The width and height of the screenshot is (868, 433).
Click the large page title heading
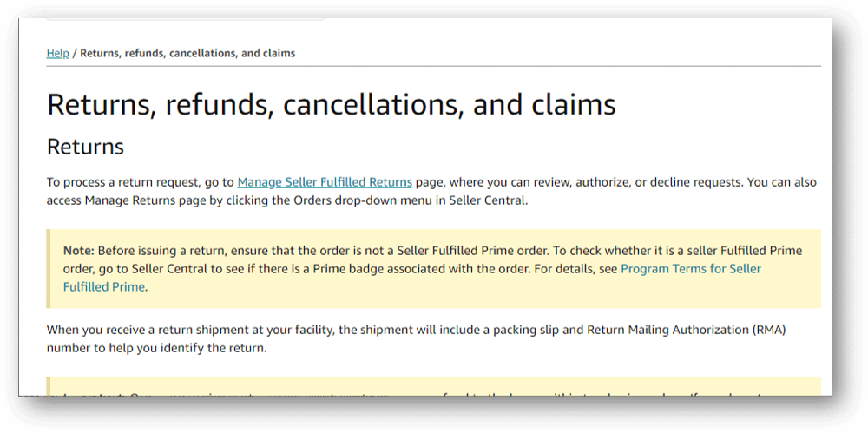pos(331,105)
